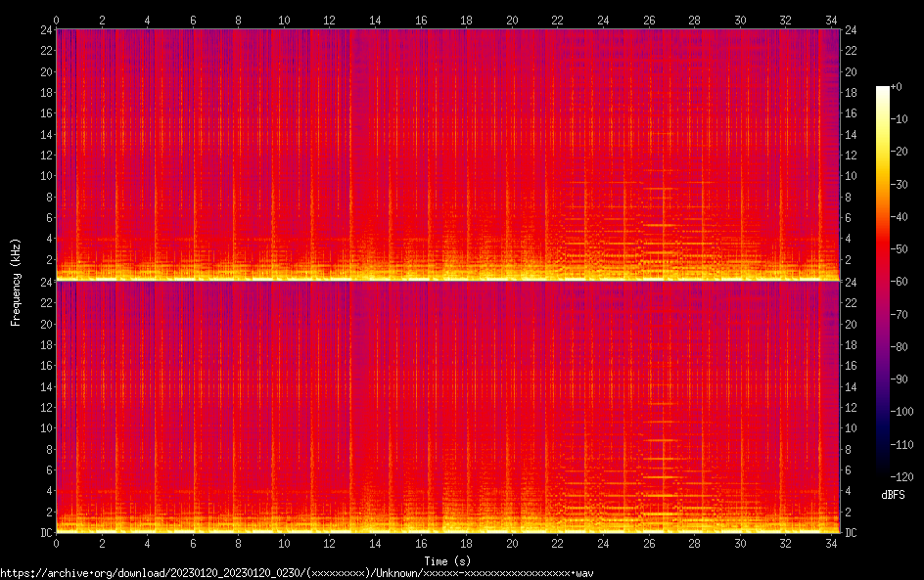Click the "Time (s)" axis label
The image size is (924, 580).
447,560
